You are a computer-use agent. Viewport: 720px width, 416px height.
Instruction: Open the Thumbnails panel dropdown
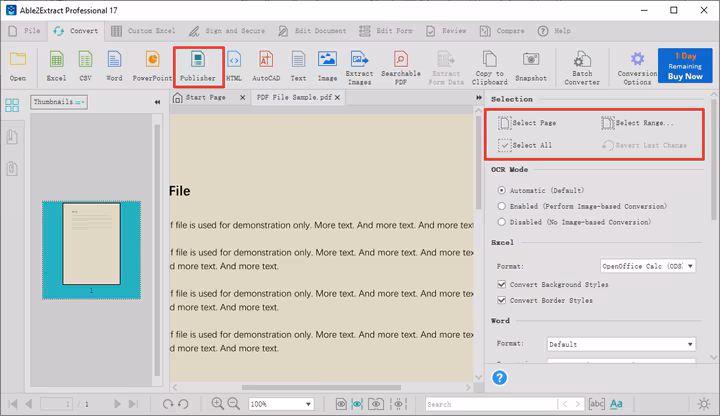(59, 102)
